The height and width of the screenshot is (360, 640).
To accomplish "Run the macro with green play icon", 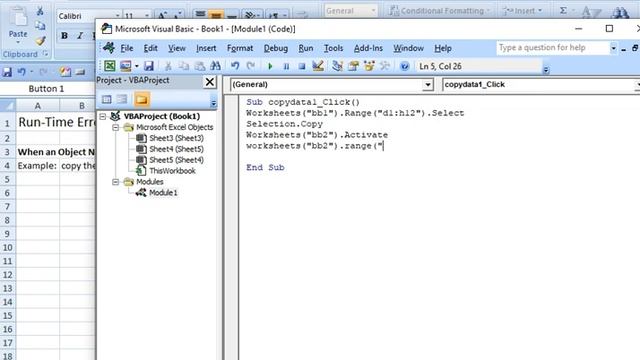I will [x=270, y=66].
